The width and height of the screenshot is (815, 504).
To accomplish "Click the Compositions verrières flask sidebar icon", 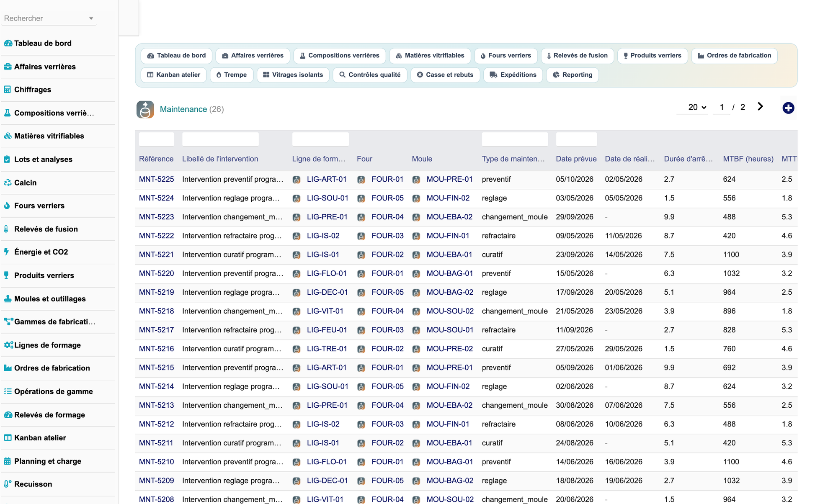I will 8,113.
